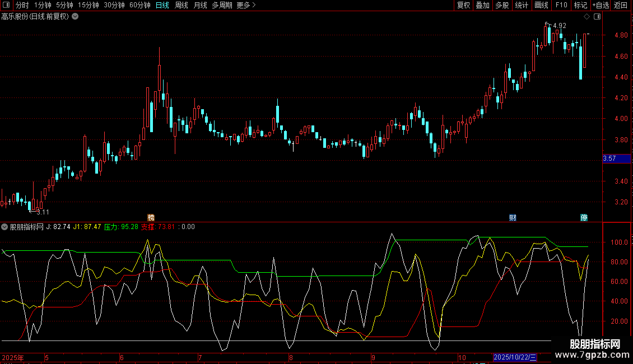Select the 5分钟 timeframe
633x364 pixels.
(x=64, y=5)
